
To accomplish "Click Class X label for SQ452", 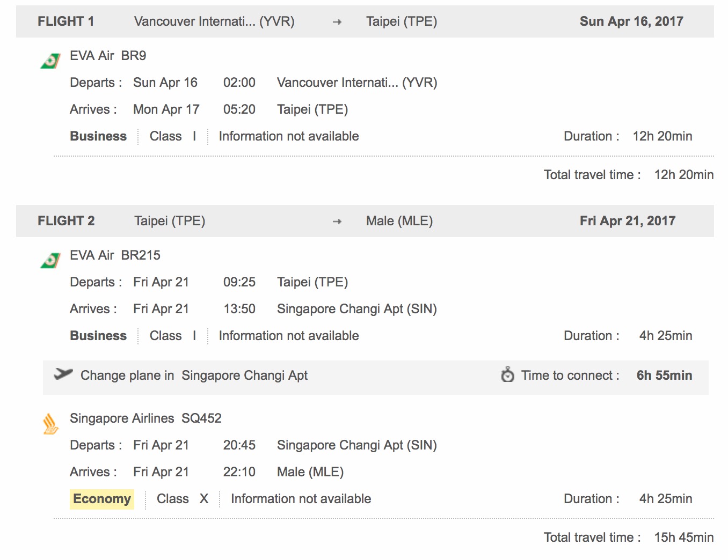I will pos(183,499).
